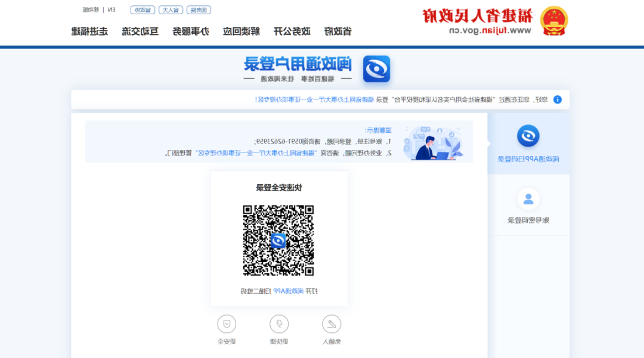Open the 走进福建 menu item
The width and height of the screenshot is (644, 358).
(89, 31)
